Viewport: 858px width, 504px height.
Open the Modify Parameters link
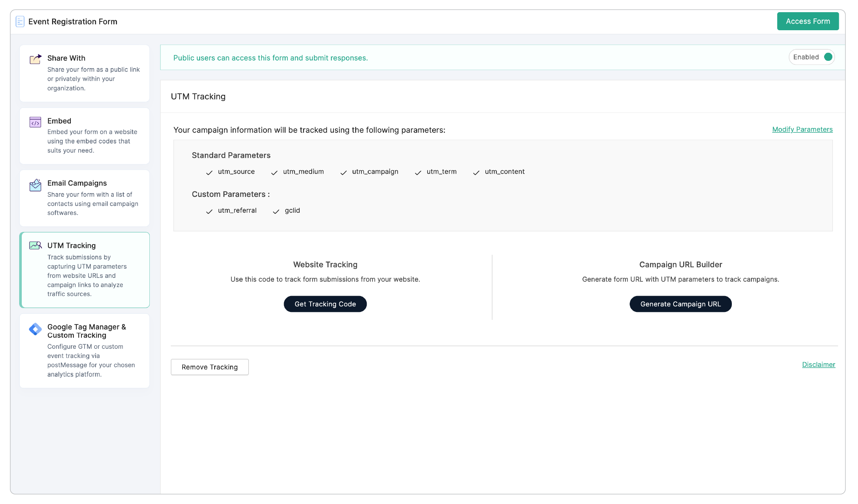point(802,129)
